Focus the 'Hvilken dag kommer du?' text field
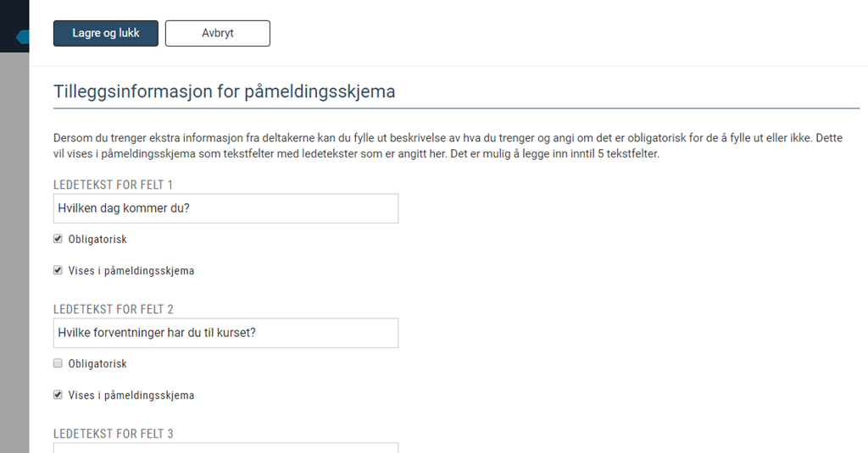The image size is (868, 453). pyautogui.click(x=225, y=208)
